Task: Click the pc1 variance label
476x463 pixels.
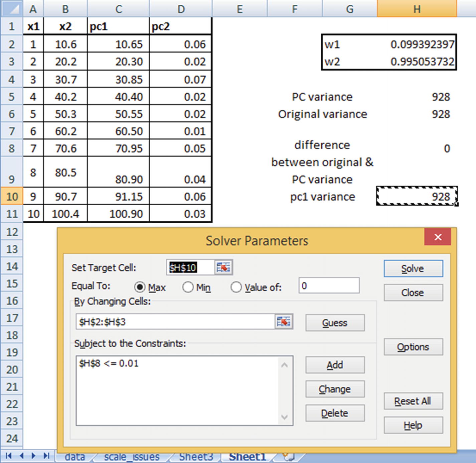Action: (x=322, y=197)
